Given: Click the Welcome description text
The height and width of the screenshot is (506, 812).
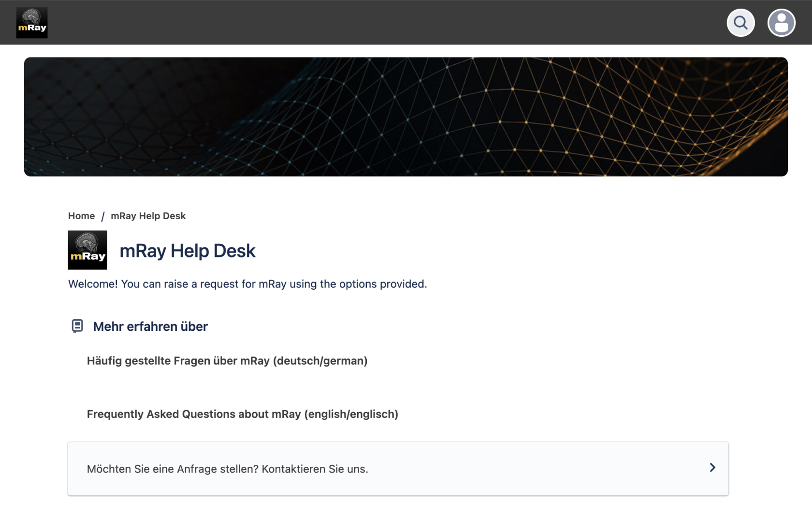Looking at the screenshot, I should 247,284.
